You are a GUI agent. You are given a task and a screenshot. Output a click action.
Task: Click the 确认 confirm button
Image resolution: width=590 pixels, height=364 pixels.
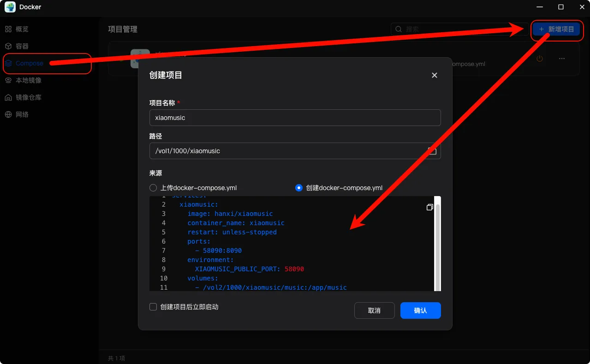[x=420, y=310]
